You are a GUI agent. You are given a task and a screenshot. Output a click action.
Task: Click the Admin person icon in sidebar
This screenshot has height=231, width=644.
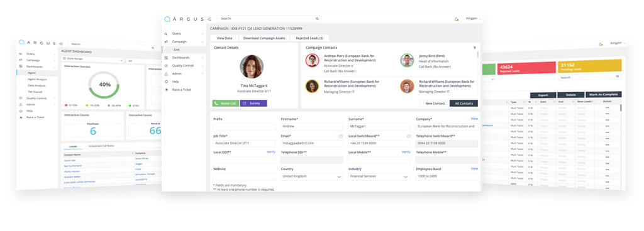(166, 73)
